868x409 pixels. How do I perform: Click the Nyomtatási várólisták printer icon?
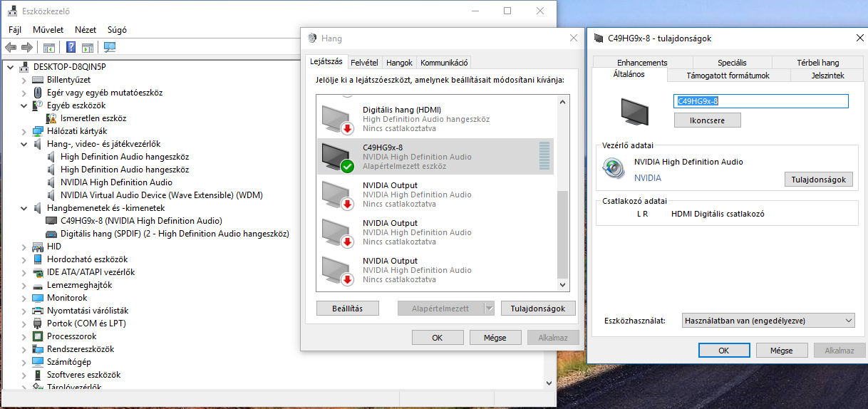pyautogui.click(x=38, y=311)
